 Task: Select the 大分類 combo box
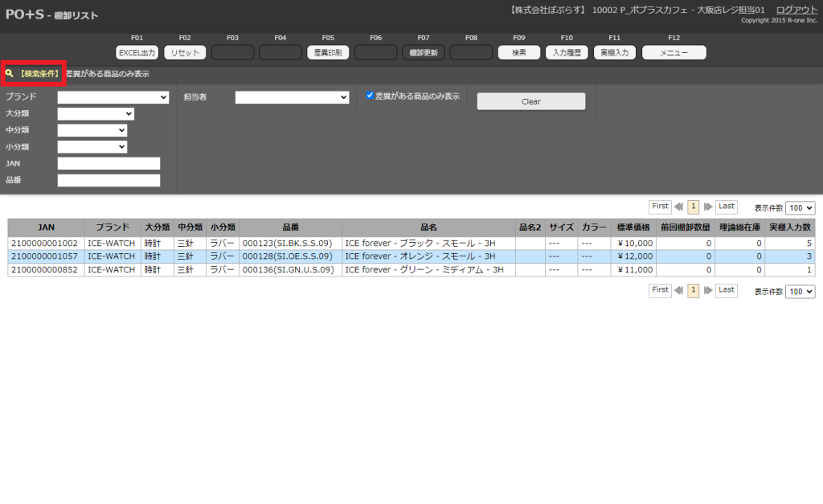(x=96, y=114)
